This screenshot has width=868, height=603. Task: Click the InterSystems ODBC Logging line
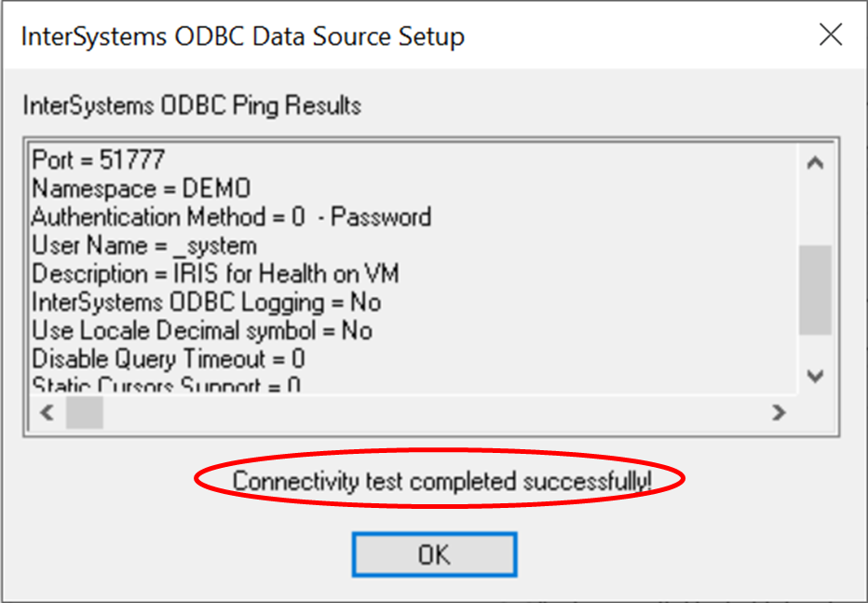(207, 302)
